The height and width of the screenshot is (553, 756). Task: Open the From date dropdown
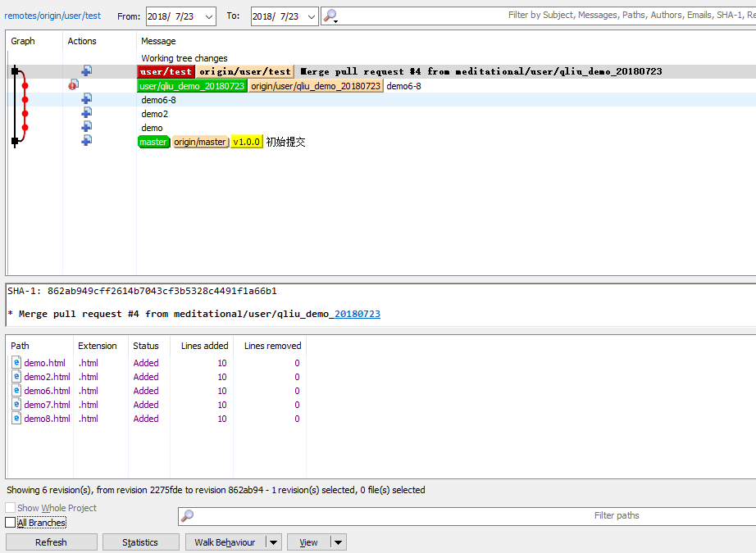click(207, 16)
